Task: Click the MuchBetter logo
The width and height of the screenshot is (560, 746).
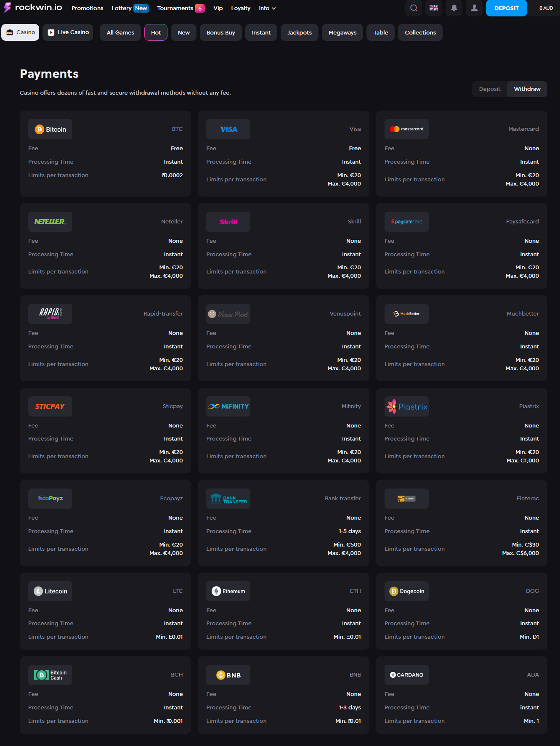Action: 406,314
